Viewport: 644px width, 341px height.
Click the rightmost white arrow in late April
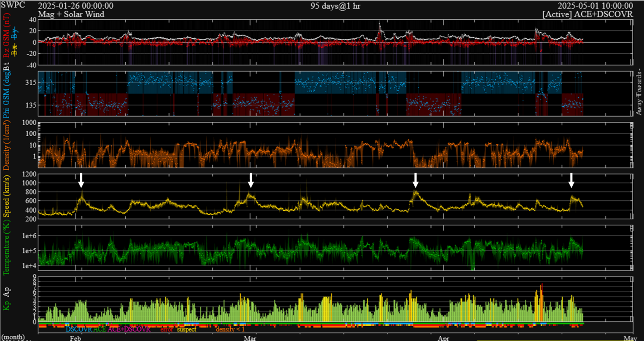click(571, 180)
